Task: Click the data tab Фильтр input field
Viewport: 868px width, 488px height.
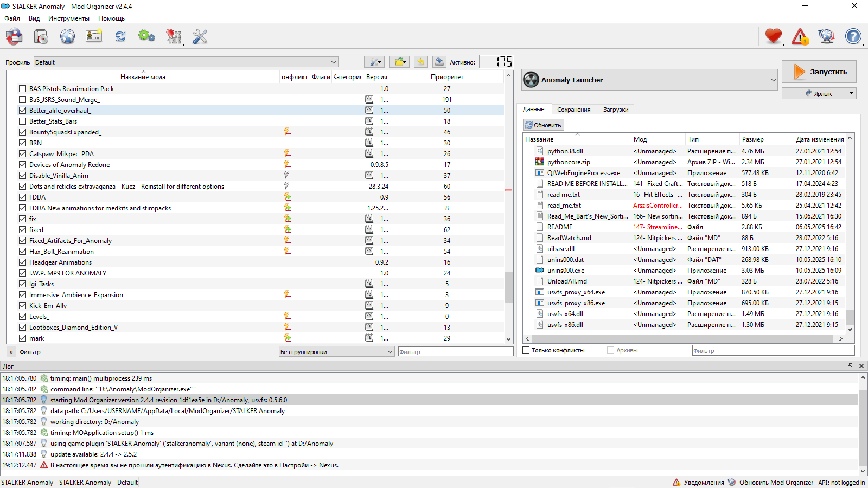Action: click(773, 351)
